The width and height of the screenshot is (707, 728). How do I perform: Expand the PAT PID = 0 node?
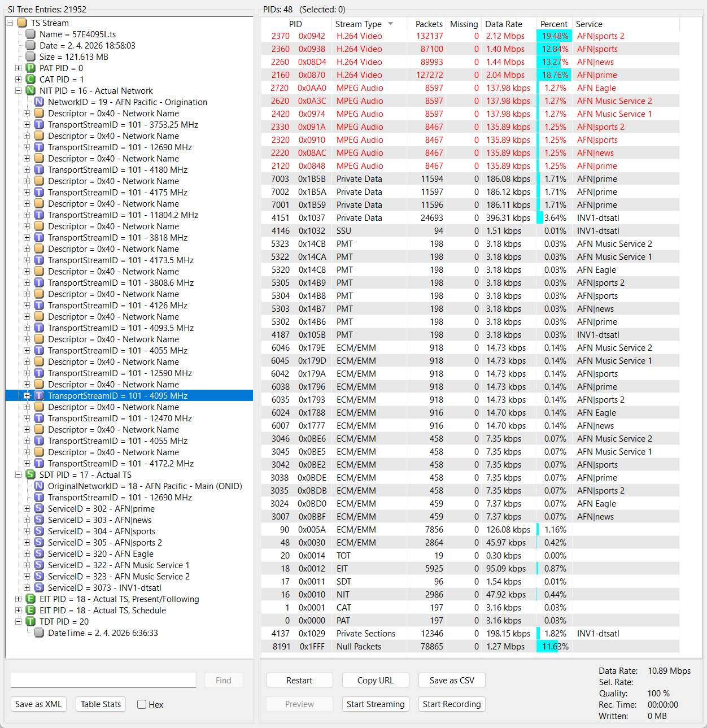coord(18,68)
